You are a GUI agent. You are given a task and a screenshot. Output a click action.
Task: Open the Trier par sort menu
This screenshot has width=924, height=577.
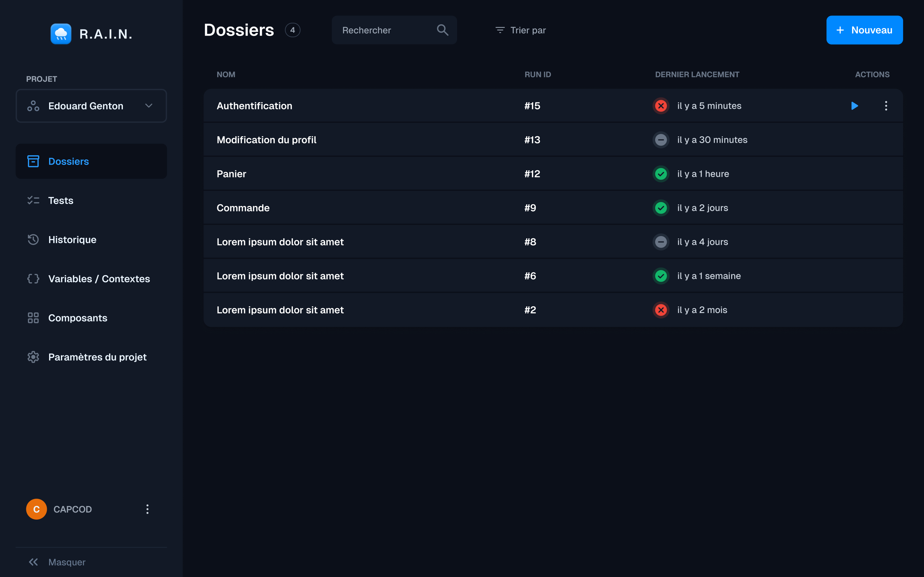pos(520,30)
